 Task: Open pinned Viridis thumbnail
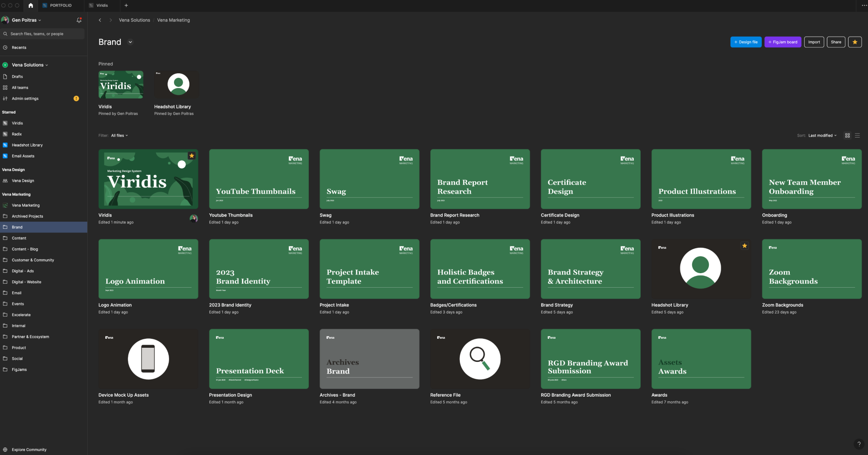point(121,85)
